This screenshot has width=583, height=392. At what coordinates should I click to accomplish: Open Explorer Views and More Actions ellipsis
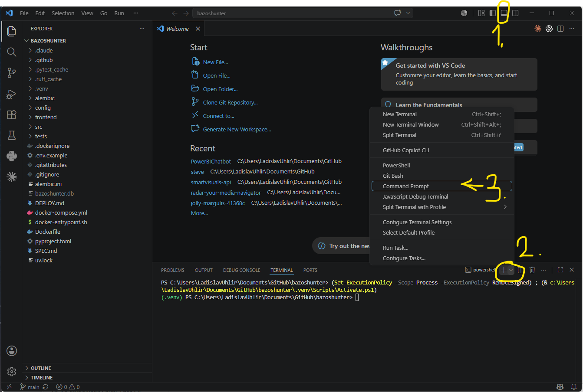pyautogui.click(x=142, y=29)
